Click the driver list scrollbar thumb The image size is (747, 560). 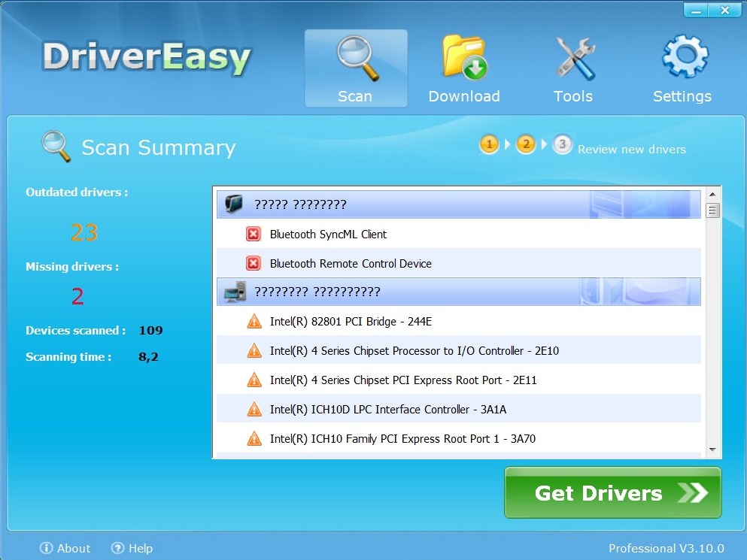click(x=712, y=210)
